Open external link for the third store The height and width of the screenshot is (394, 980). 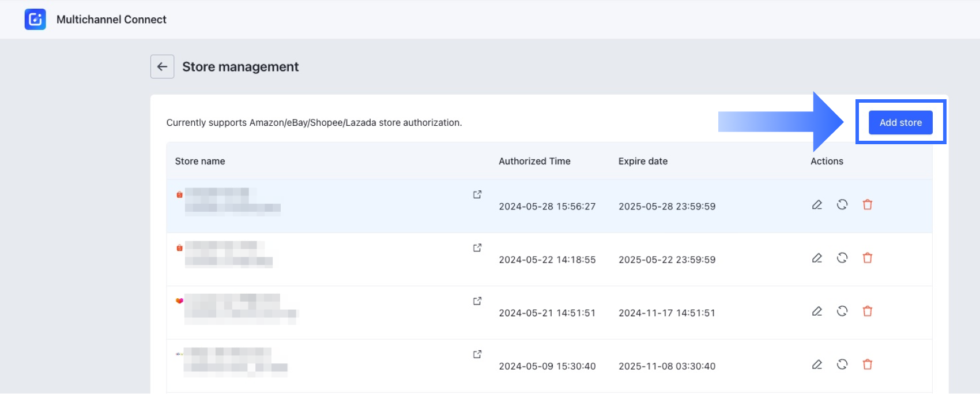coord(477,301)
